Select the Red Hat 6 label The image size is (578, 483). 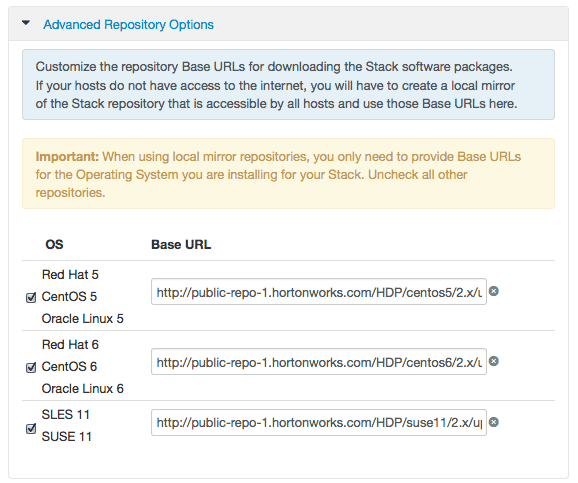(70, 344)
